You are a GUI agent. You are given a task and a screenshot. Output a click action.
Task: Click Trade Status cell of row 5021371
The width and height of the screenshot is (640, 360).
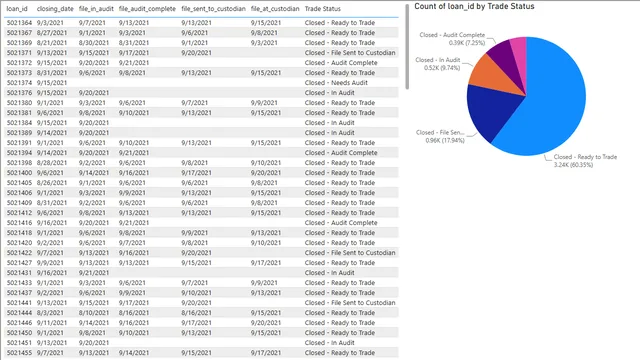[x=350, y=53]
